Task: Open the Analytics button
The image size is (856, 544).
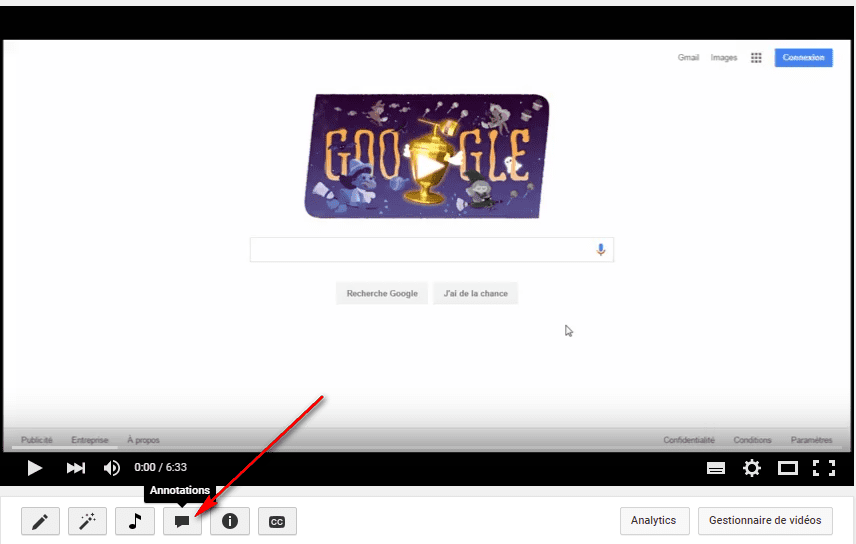Action: tap(654, 521)
